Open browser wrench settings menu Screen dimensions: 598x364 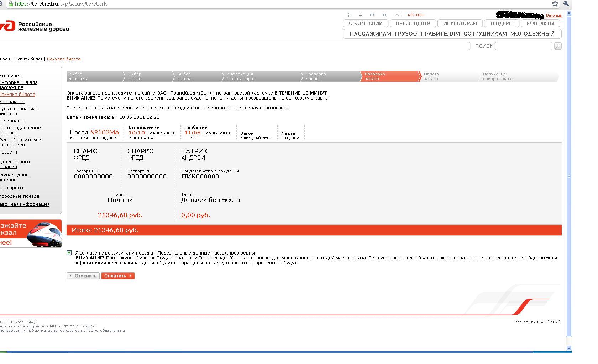coord(566,4)
